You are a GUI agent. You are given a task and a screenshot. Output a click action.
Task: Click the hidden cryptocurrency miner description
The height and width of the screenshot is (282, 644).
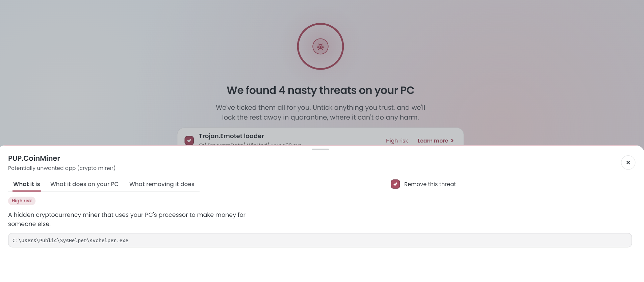coord(127,219)
